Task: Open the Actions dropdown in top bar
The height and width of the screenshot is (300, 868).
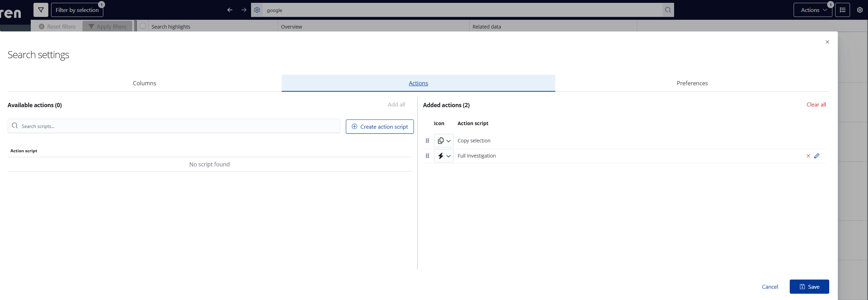Action: (813, 10)
